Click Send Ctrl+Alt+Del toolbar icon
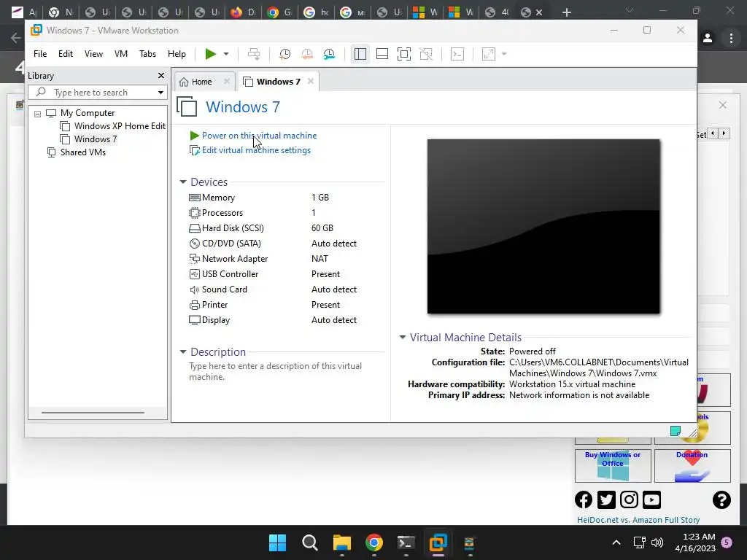The image size is (747, 560). point(254,54)
